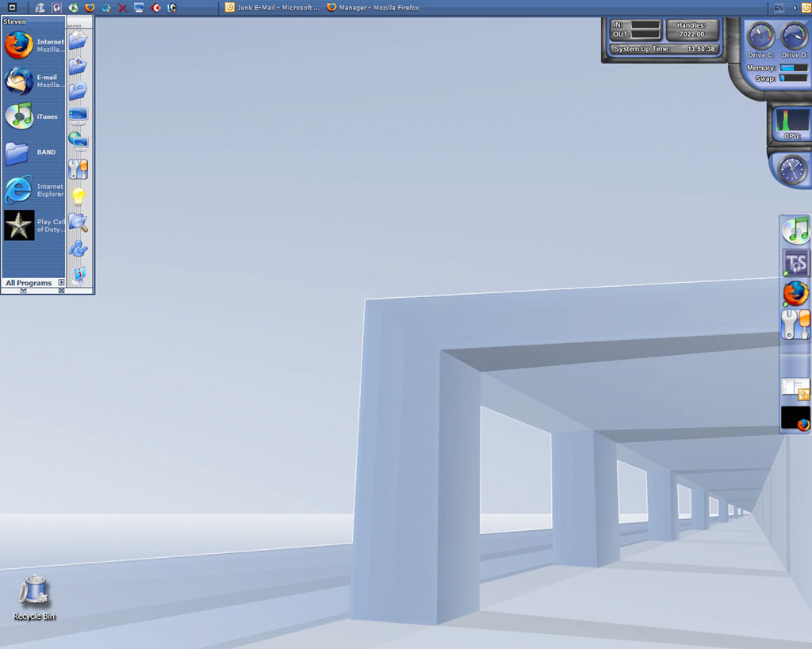Launch the Mozilla E-mail entry in start menu
812x649 pixels.
(x=34, y=81)
